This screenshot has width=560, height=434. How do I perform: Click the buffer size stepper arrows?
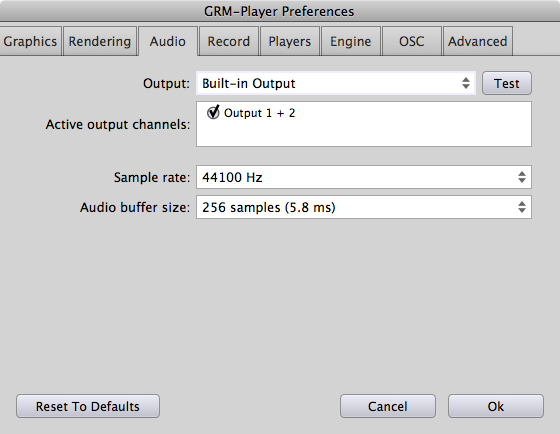pyautogui.click(x=522, y=207)
